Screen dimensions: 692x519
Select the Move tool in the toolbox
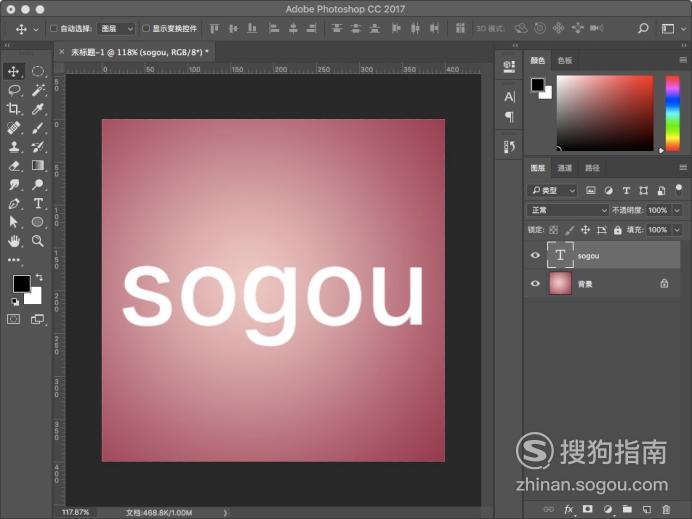pyautogui.click(x=13, y=71)
